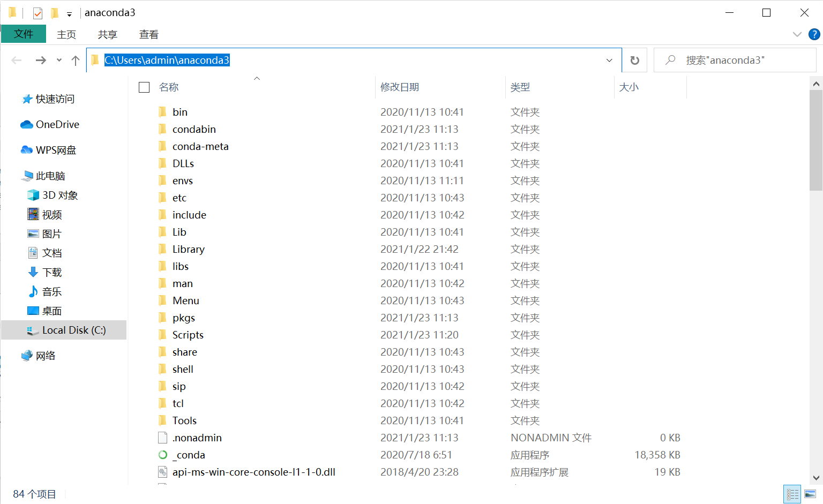Select the share folder name
The image size is (823, 504).
[185, 352]
